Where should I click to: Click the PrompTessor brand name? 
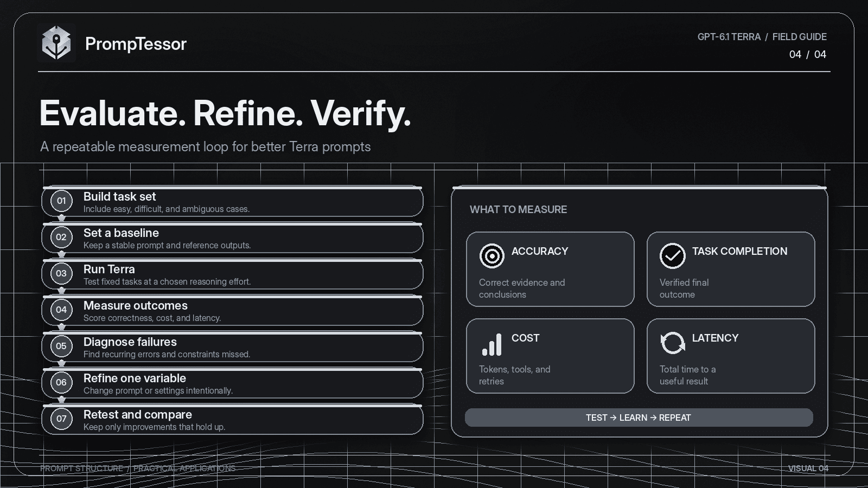[136, 44]
